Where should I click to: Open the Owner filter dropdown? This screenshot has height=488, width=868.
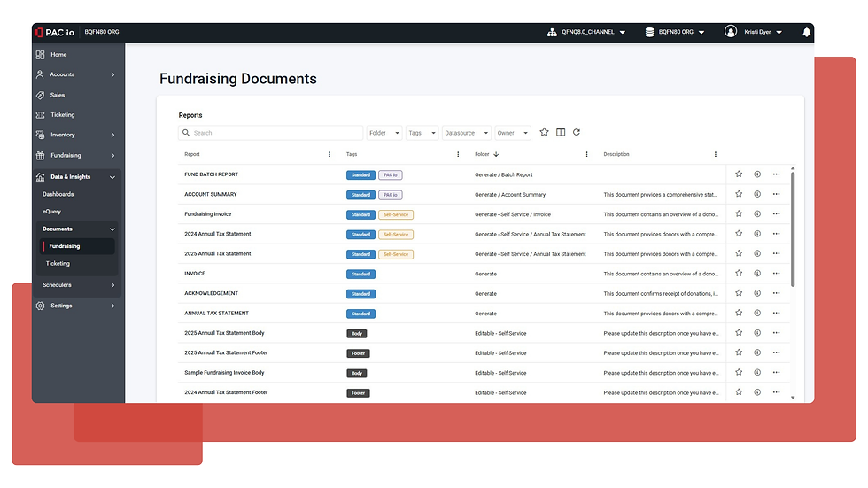pyautogui.click(x=513, y=133)
